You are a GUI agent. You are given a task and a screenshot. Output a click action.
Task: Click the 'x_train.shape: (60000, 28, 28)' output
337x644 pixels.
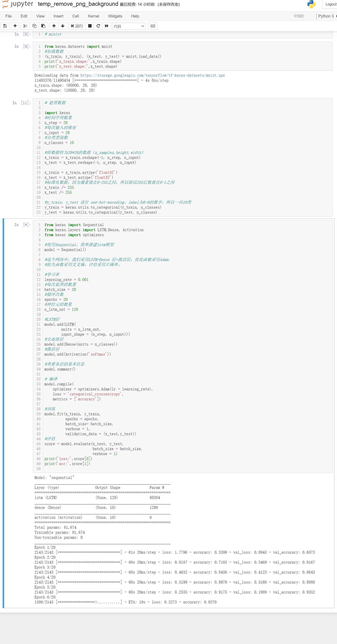click(x=66, y=85)
